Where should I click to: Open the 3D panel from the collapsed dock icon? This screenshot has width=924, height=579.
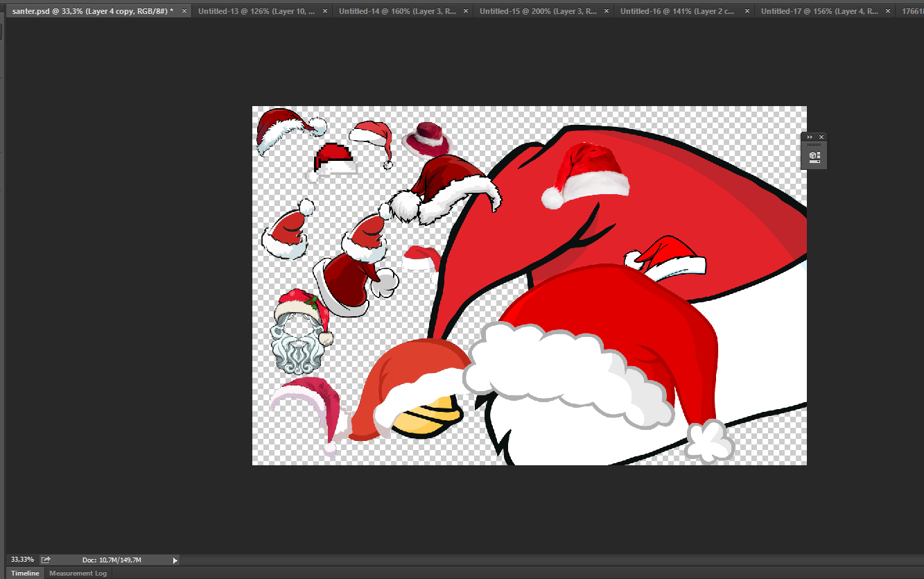(x=814, y=156)
